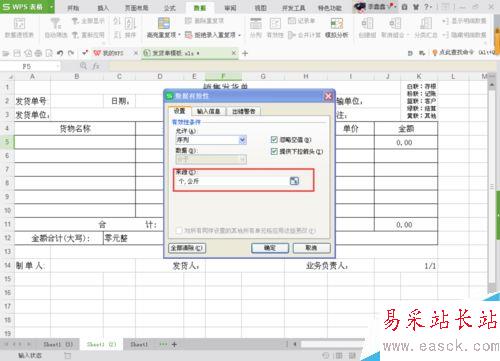
Task: Open the Start (开始) ribbon tab
Action: tap(73, 8)
